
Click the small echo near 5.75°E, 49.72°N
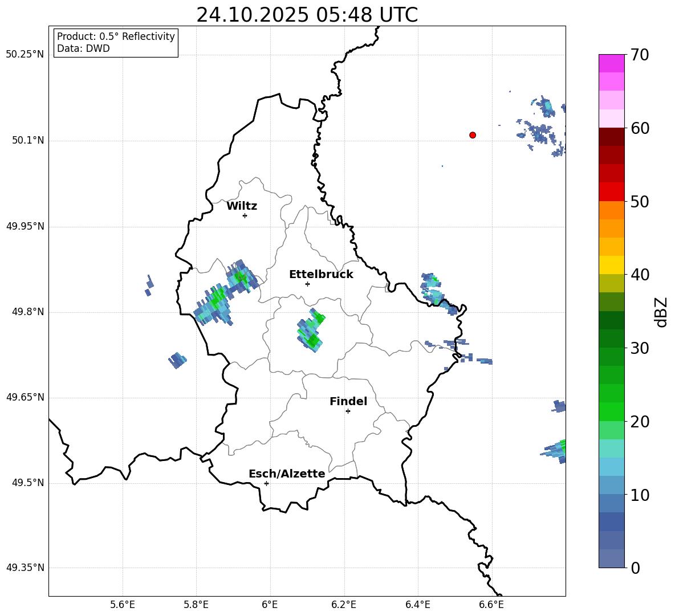click(177, 360)
